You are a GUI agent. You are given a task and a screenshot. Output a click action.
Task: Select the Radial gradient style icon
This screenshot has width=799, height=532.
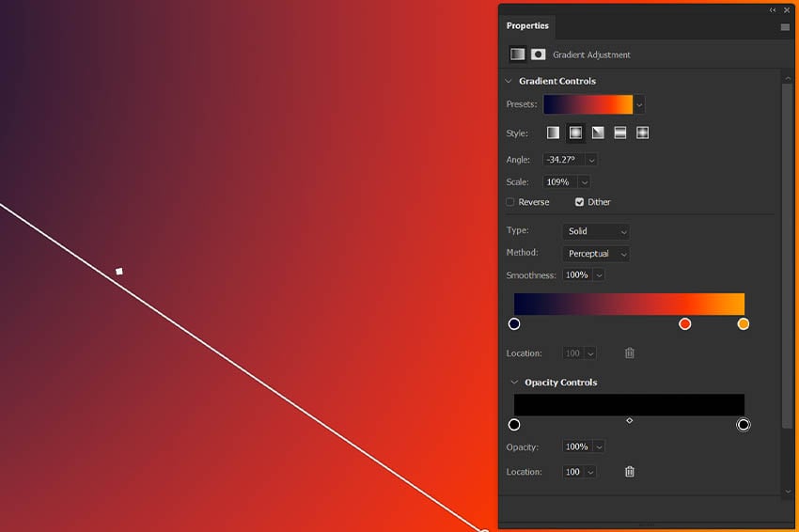coord(575,133)
